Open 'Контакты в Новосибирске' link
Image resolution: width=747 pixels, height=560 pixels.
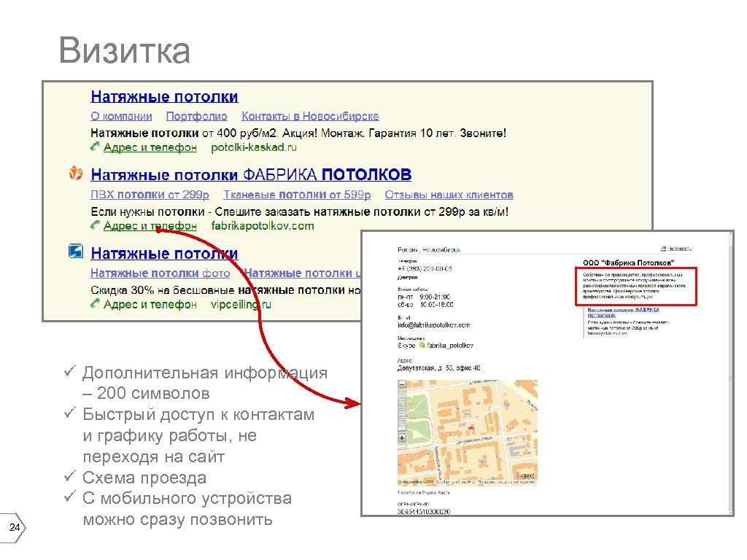point(310,116)
